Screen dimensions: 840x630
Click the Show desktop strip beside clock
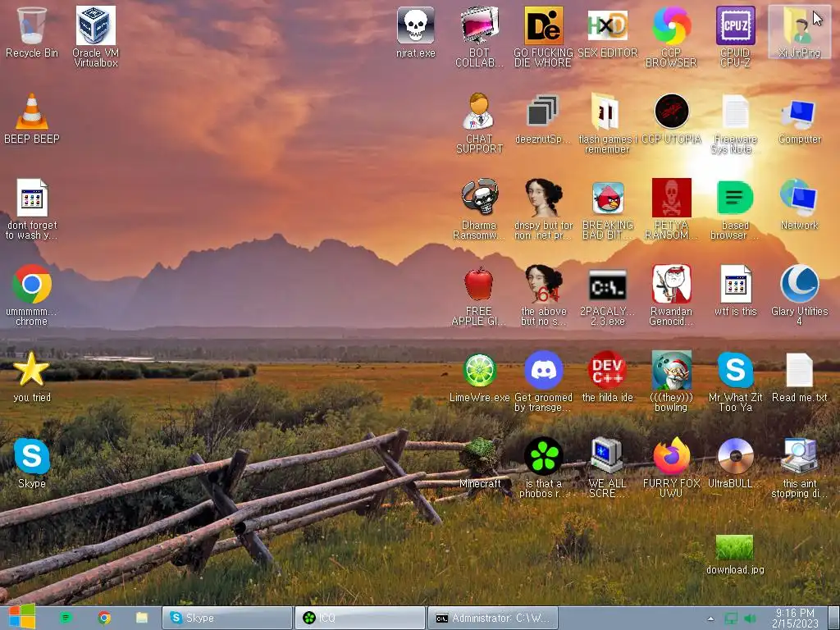point(833,618)
